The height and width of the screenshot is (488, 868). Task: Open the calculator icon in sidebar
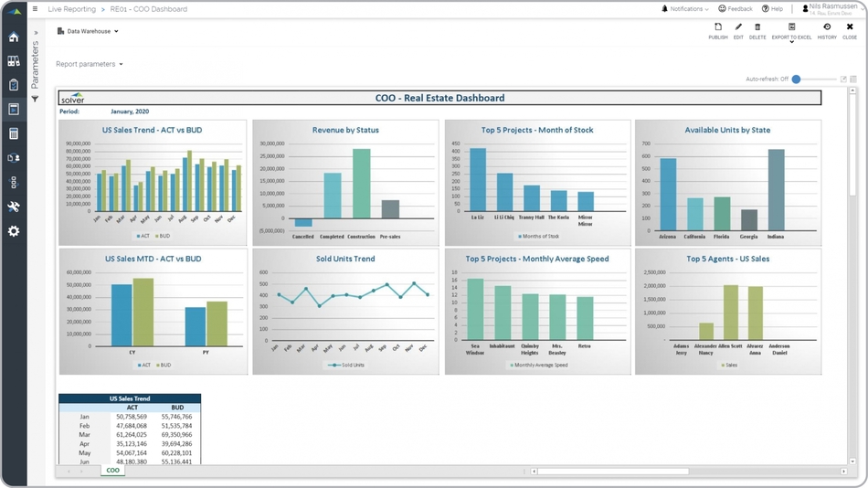point(14,134)
